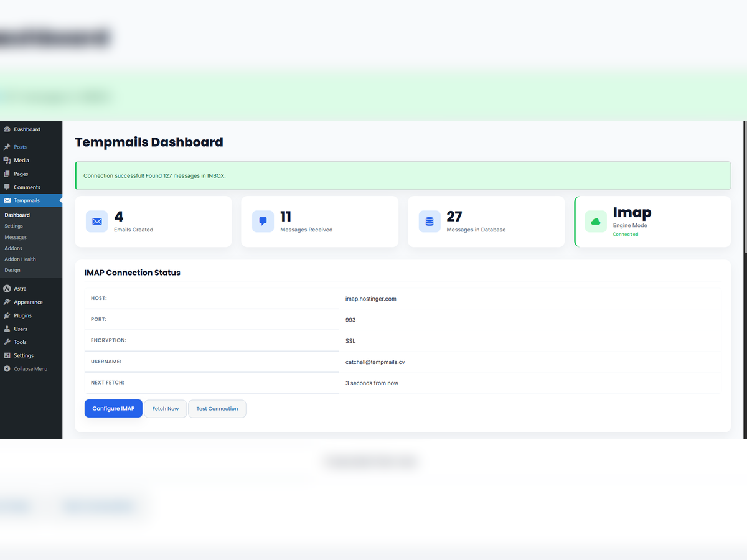Select the Plugins icon in the admin menu
The image size is (747, 560).
(8, 315)
